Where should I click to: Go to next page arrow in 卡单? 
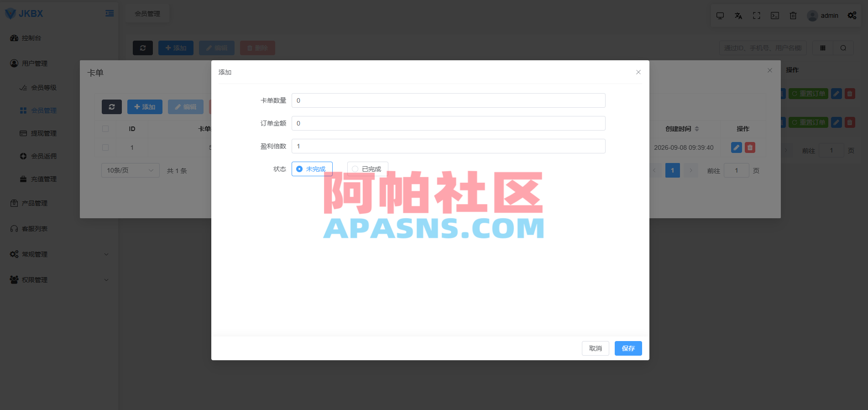click(691, 170)
